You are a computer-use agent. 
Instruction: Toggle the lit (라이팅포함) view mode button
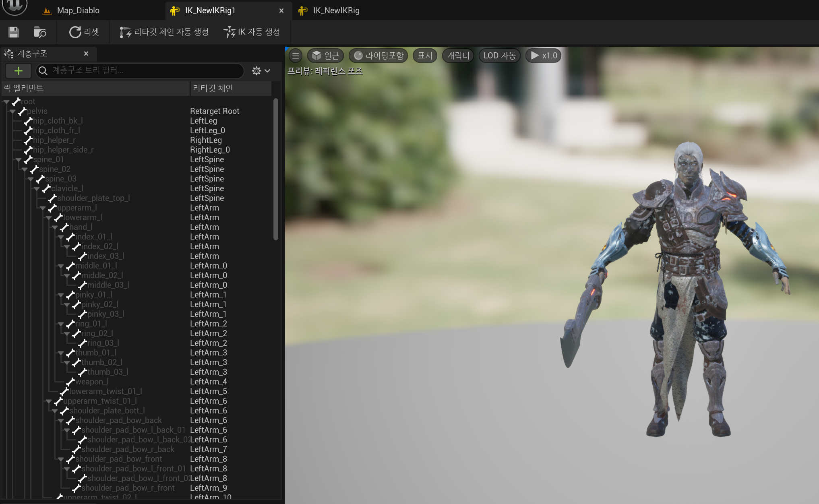(378, 56)
